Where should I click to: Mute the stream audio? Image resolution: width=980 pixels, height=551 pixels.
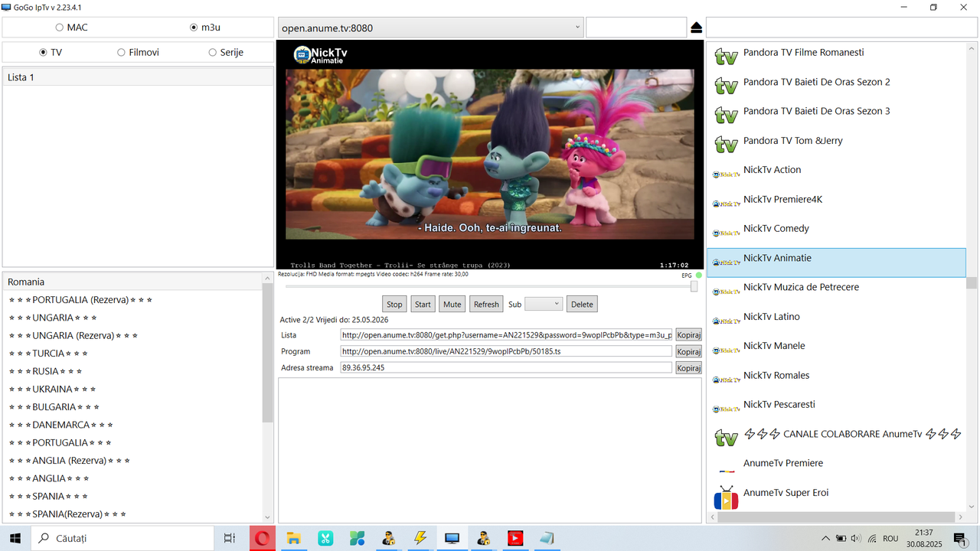pos(452,304)
